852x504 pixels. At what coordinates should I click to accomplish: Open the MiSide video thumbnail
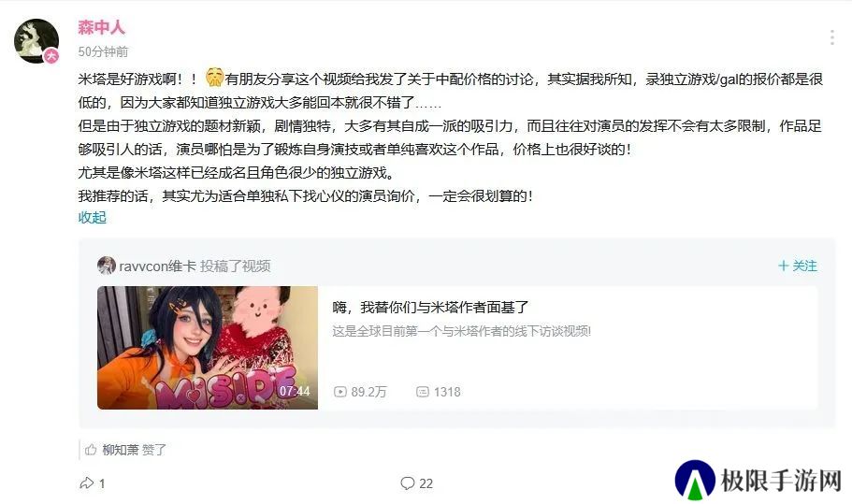pyautogui.click(x=208, y=348)
